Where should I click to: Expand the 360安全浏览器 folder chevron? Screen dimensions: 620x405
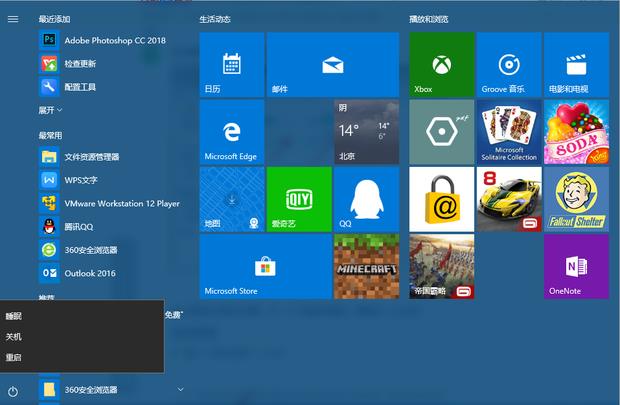pos(181,388)
